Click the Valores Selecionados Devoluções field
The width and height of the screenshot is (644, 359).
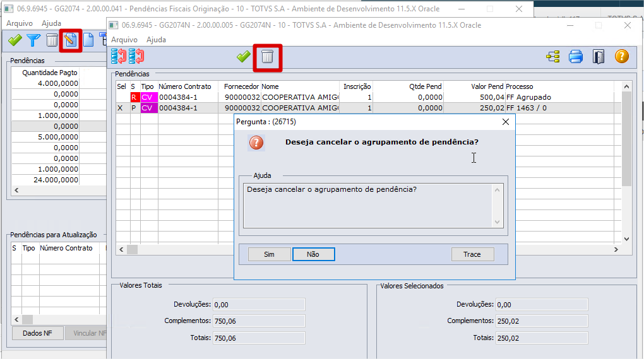click(542, 305)
